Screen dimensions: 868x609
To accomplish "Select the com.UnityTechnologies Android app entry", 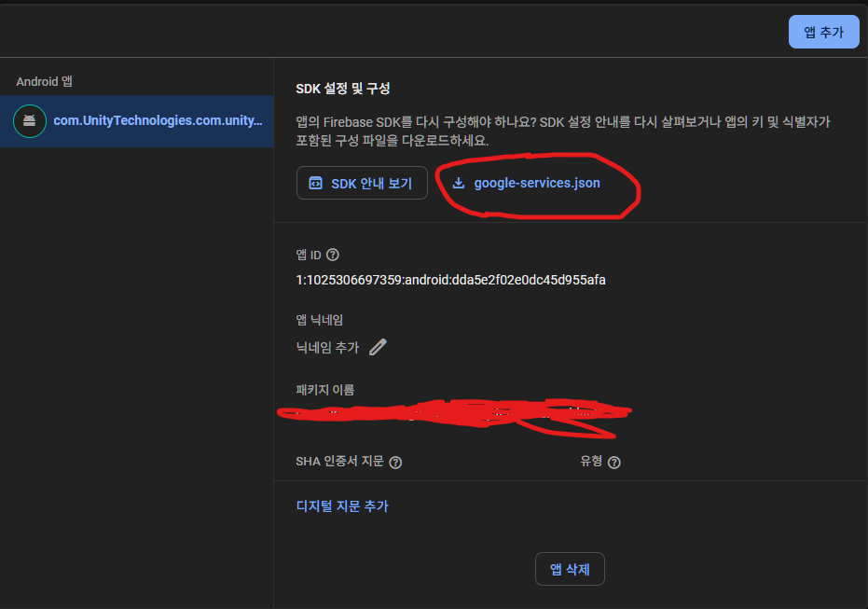I will [x=137, y=120].
